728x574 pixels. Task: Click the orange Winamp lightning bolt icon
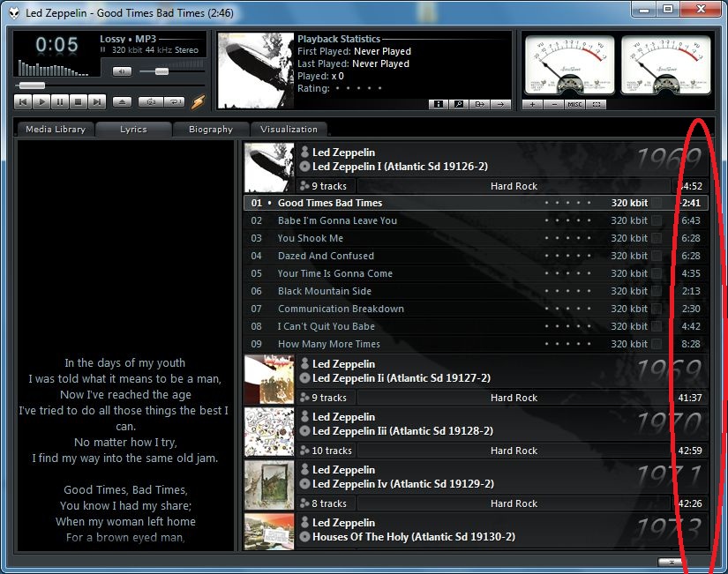tap(199, 101)
